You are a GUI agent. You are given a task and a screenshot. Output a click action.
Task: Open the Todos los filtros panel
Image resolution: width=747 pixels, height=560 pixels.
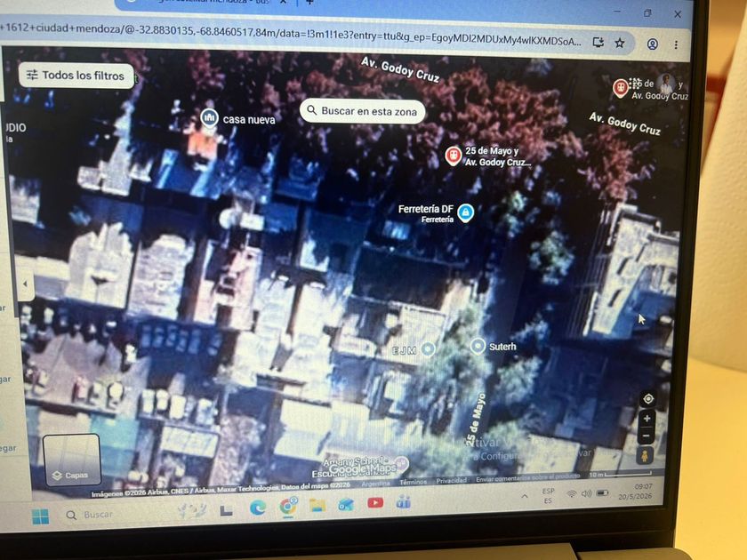tap(76, 76)
